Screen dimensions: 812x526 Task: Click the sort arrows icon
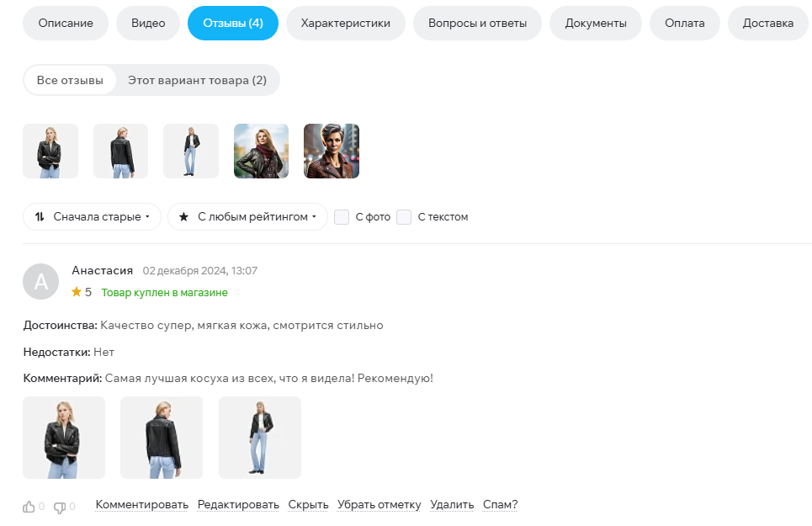pos(40,217)
